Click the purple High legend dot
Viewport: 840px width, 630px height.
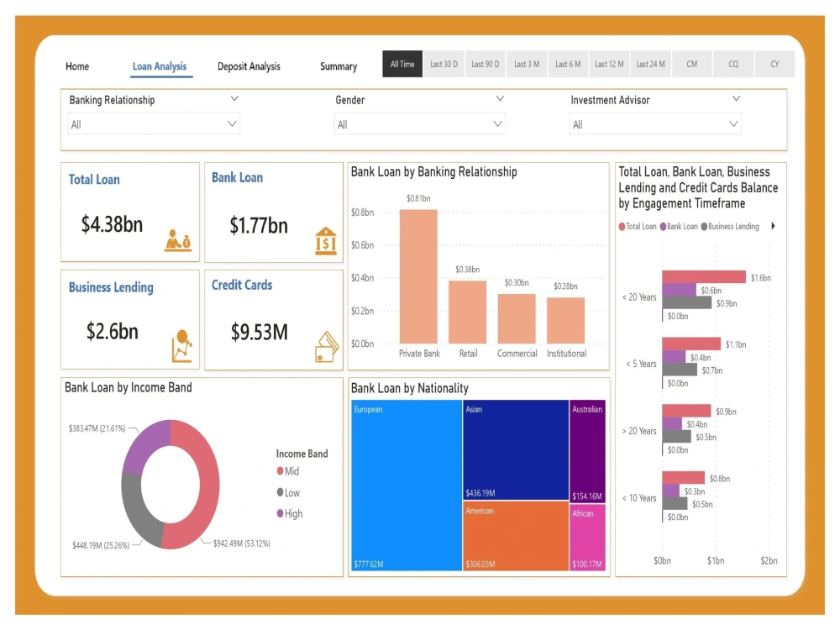point(279,513)
